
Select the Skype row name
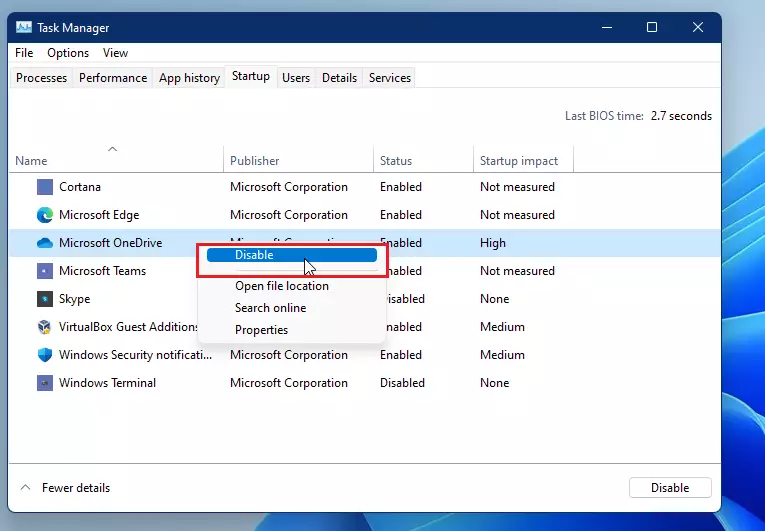coord(75,299)
